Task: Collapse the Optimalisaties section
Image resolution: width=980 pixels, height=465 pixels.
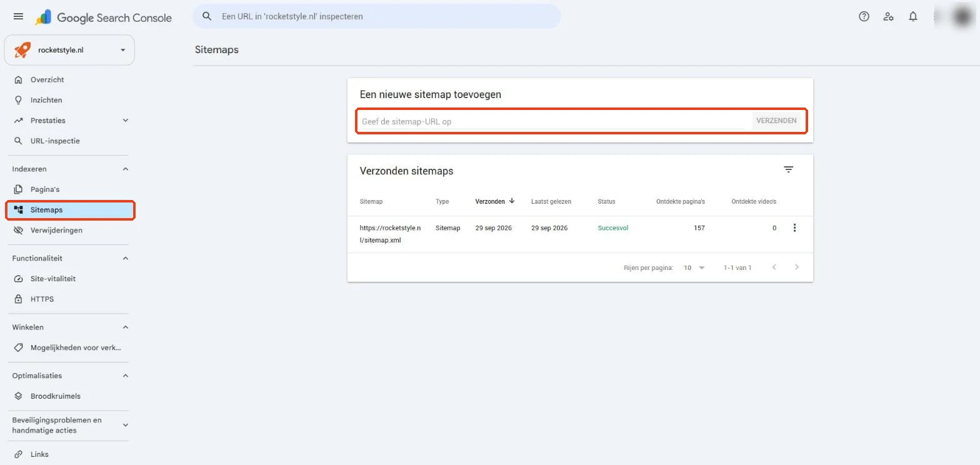Action: point(125,376)
